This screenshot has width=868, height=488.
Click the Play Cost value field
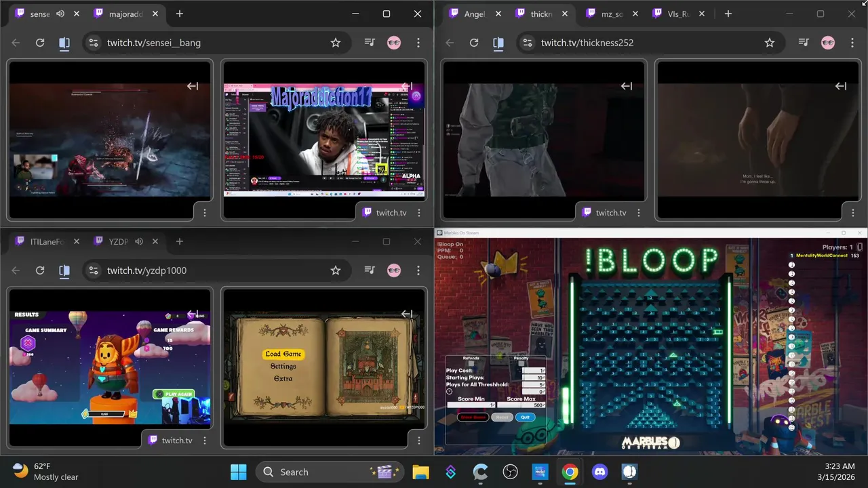point(533,371)
